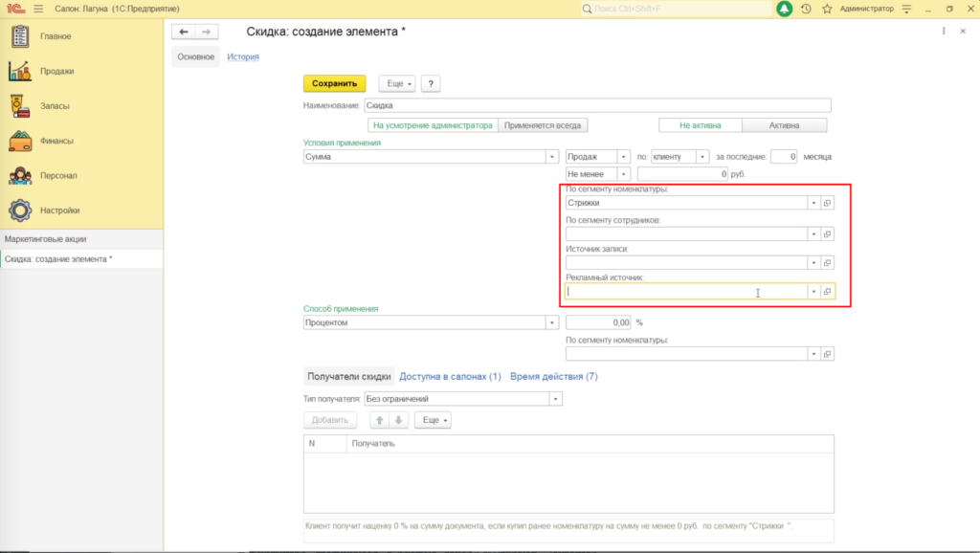980x553 pixels.
Task: Expand Стрижки segment dropdown arrow
Action: tap(813, 203)
